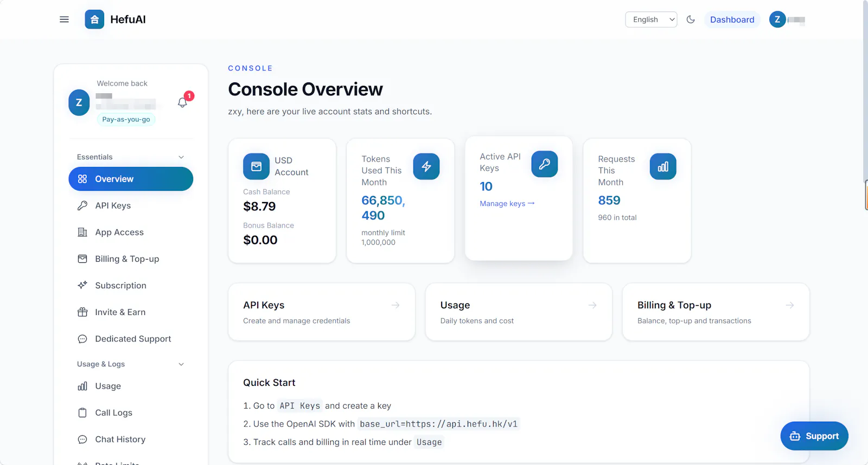Viewport: 868px width, 465px height.
Task: Click the Subscription sparkle icon
Action: 82,285
